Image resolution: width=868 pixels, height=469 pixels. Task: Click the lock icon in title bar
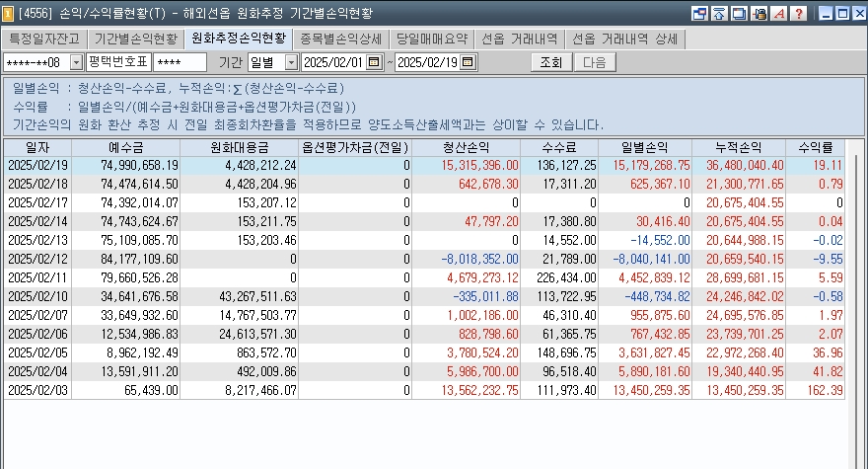pyautogui.click(x=759, y=13)
